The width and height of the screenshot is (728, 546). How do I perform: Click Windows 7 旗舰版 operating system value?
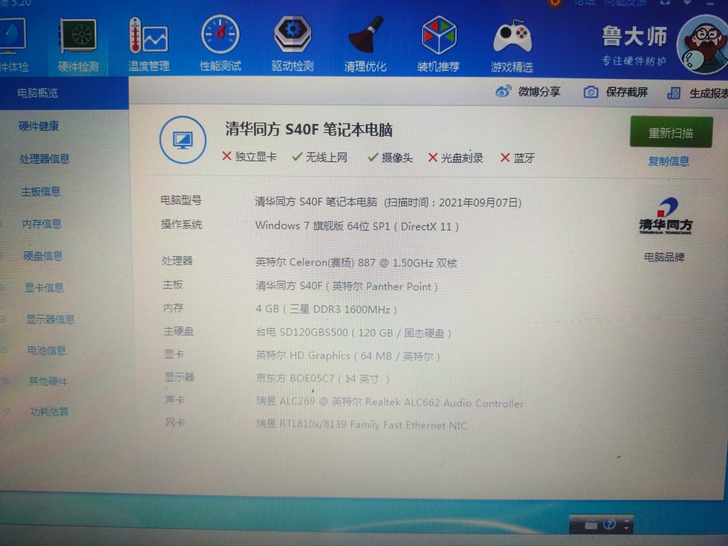(357, 226)
